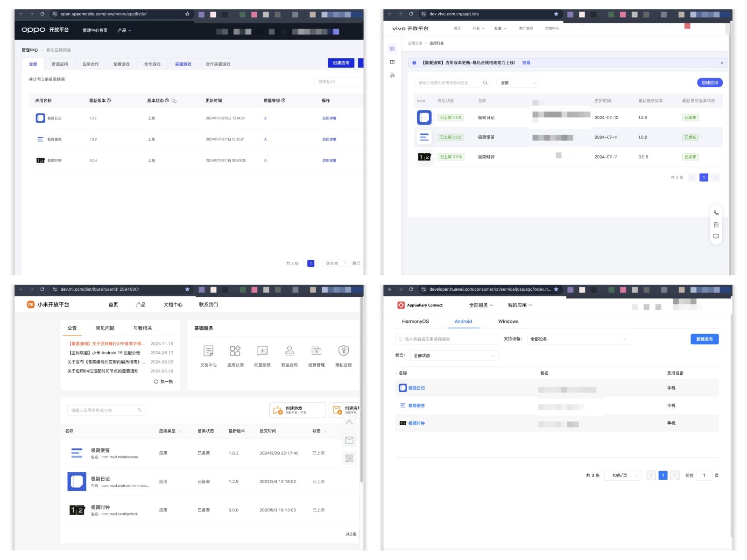Click the 结算管理 icon on Xiaomi platform
Screen dimensions: 747x560
tap(317, 351)
